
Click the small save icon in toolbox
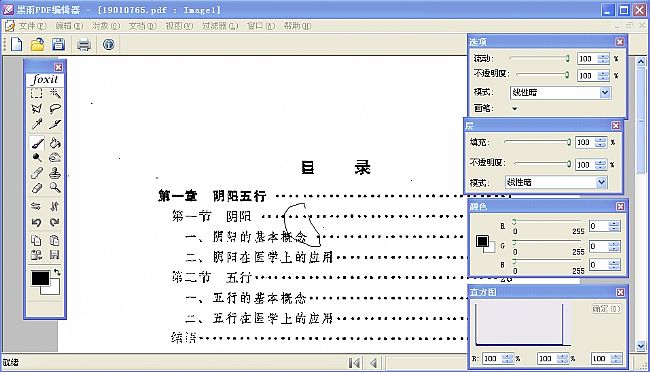(x=54, y=255)
